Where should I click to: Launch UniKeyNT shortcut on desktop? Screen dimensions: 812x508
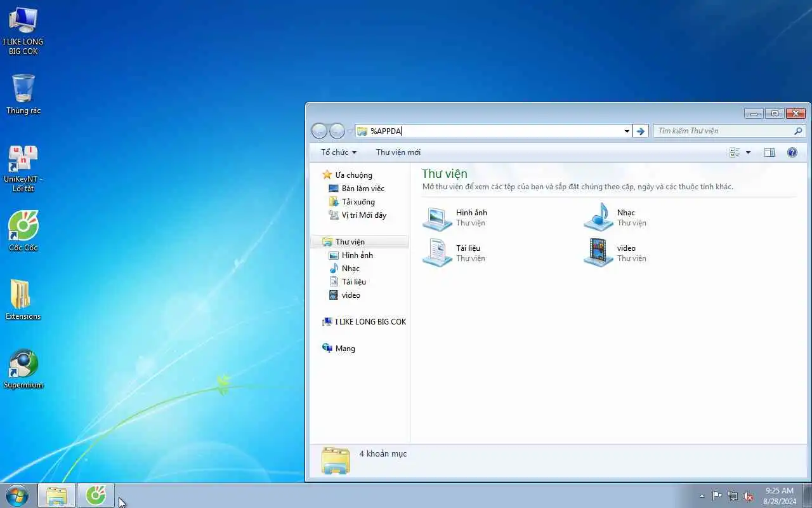point(23,168)
